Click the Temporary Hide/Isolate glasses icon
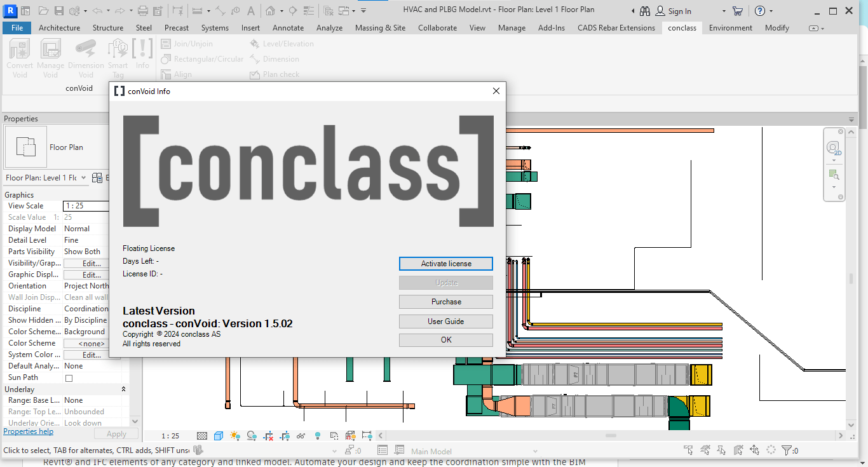868x467 pixels. point(301,436)
